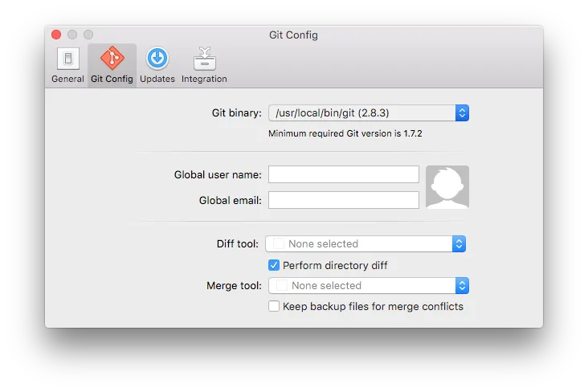Viewport: 588px width, 392px height.
Task: Focus the Global user name field
Action: pos(344,174)
